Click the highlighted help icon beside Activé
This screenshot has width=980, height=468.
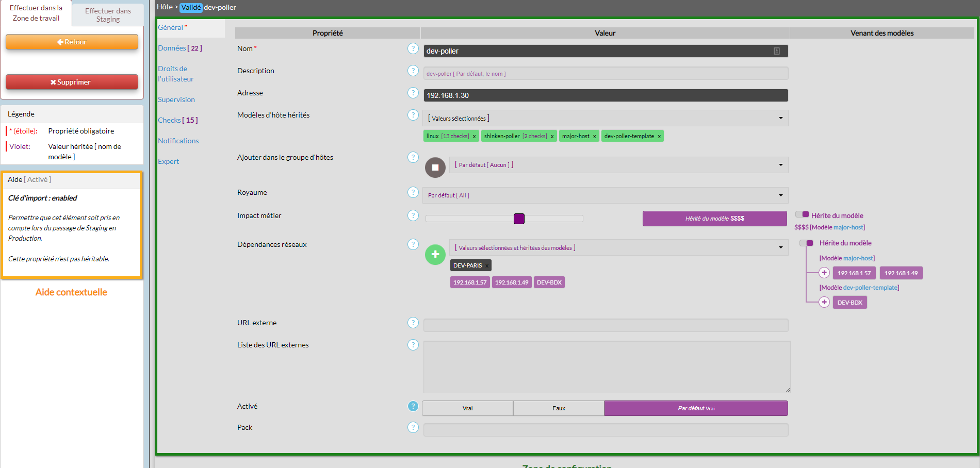[413, 406]
